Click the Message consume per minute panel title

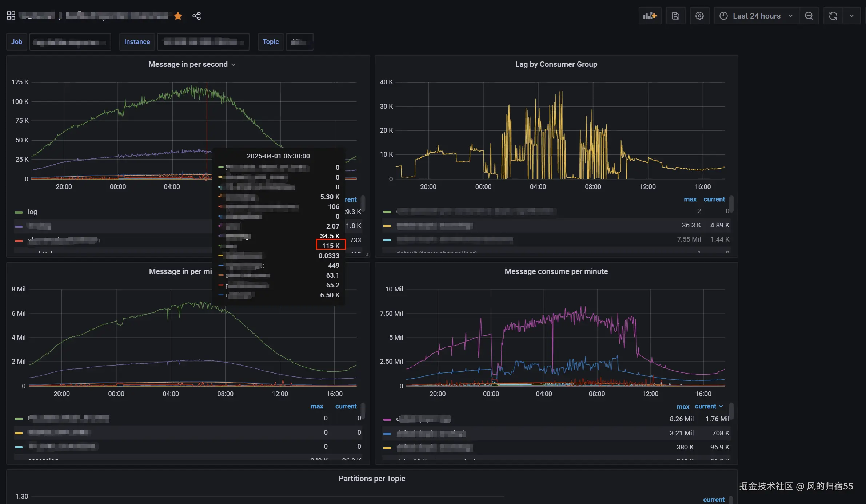click(556, 271)
